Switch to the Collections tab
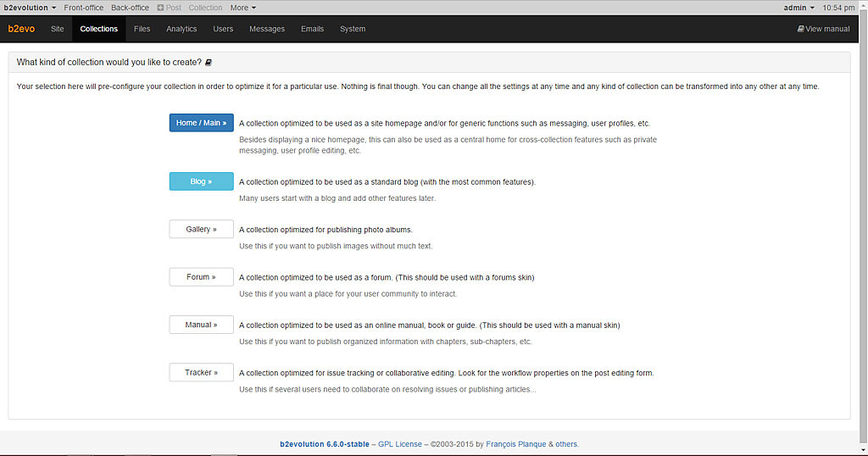Screen dimensions: 868x456 [x=98, y=29]
